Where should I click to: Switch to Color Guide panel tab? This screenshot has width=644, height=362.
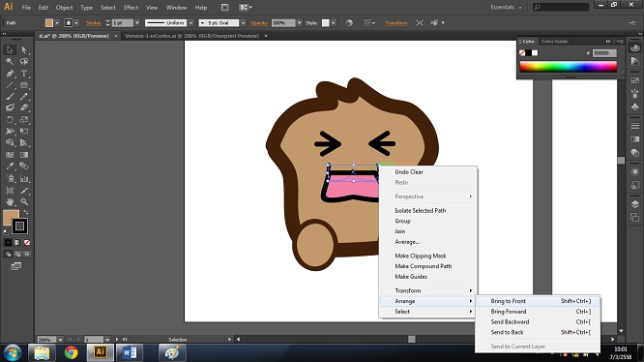[x=554, y=41]
